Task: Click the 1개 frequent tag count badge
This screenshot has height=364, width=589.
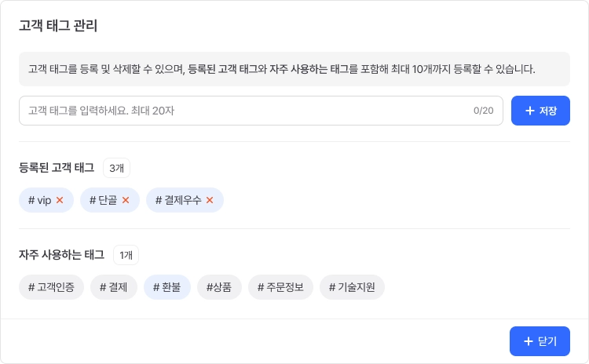Action: (126, 255)
